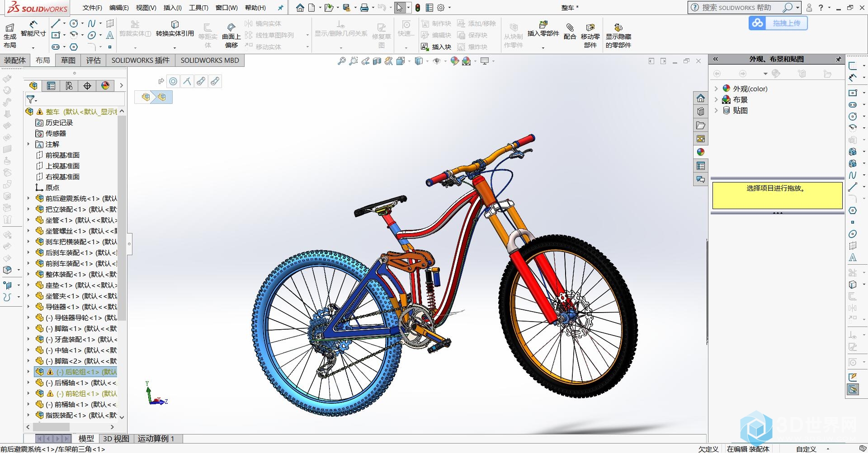Open Custom Properties icon in task pane
This screenshot has width=868, height=453.
700,166
